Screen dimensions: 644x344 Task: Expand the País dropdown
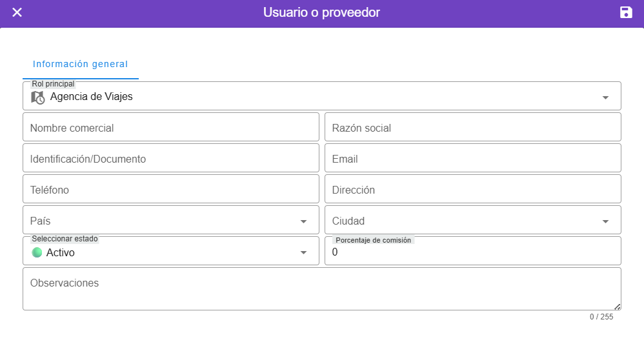303,221
